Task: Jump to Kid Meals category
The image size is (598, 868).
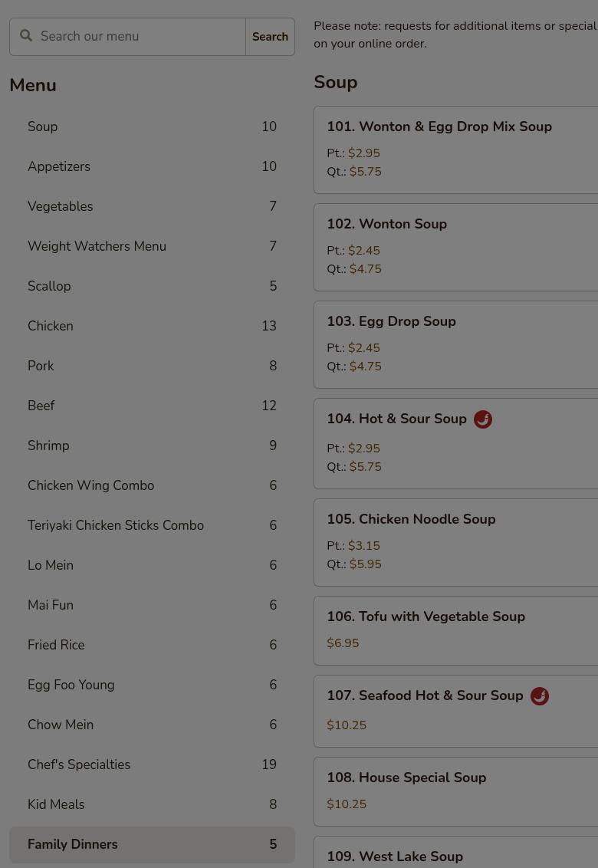Action: coord(152,804)
